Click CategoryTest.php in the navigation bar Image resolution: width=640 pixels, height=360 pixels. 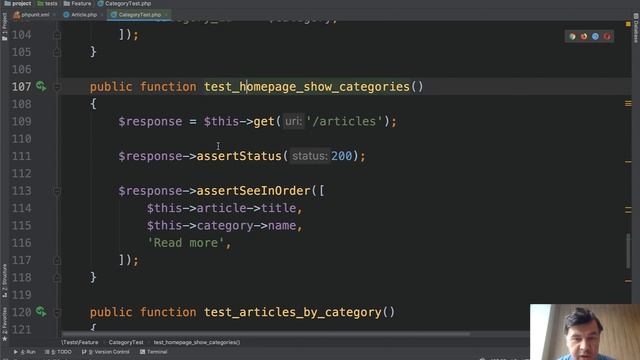click(124, 3)
